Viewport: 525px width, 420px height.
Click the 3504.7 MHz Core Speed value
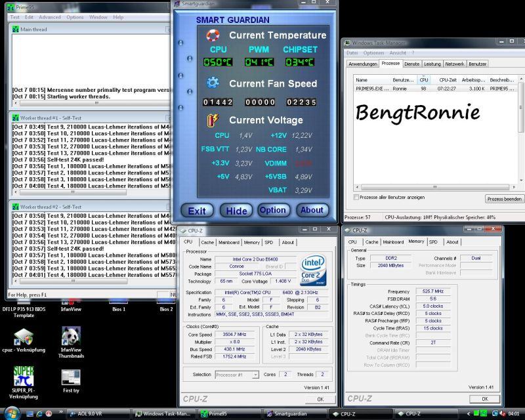(x=234, y=334)
